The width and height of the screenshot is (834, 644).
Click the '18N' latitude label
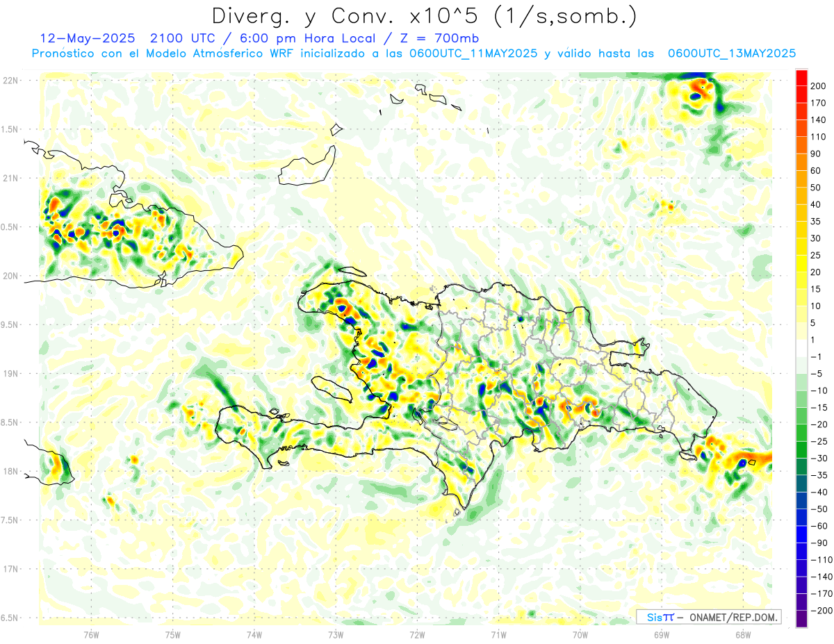[10, 471]
